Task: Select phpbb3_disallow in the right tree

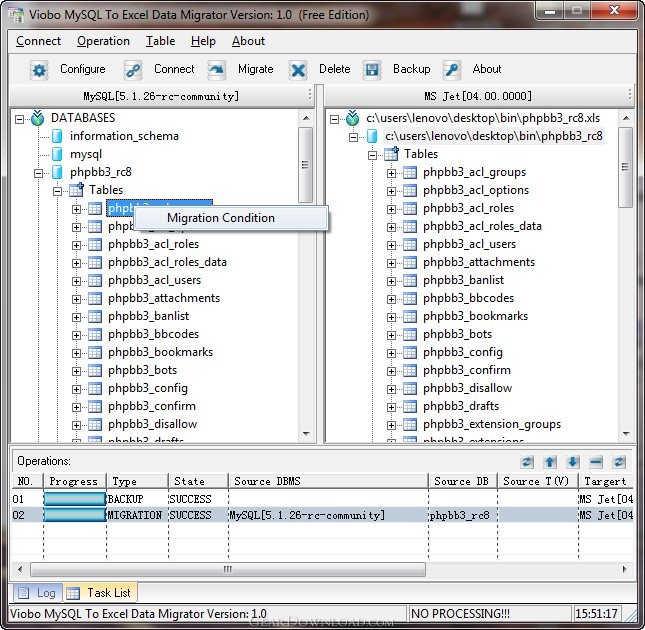Action: [x=467, y=388]
